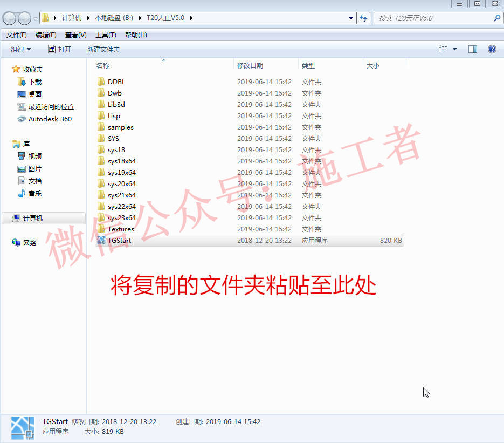Screen dimensions: 504x443
Task: Select the Dwb folder icon
Action: [101, 93]
